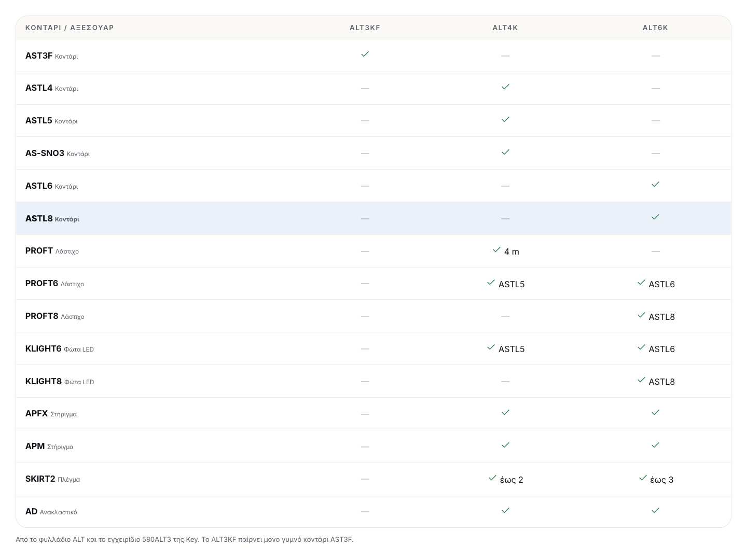Click the APFX checkmark under ALT4K

[506, 412]
